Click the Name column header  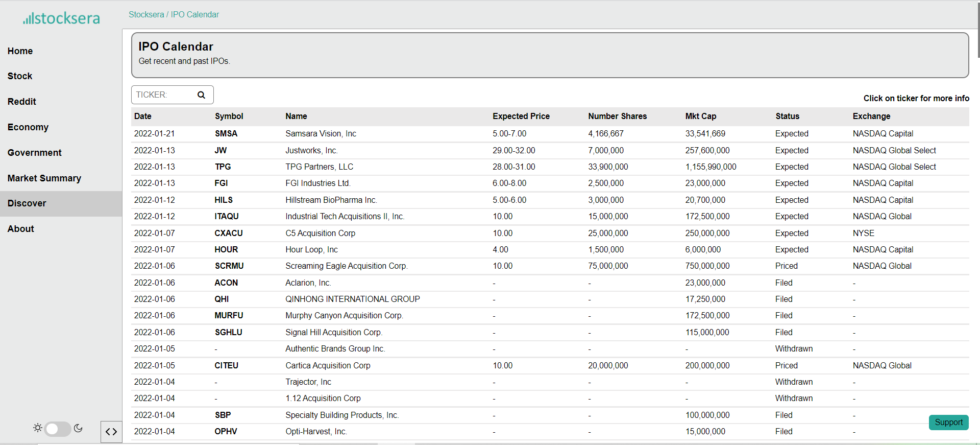point(296,116)
